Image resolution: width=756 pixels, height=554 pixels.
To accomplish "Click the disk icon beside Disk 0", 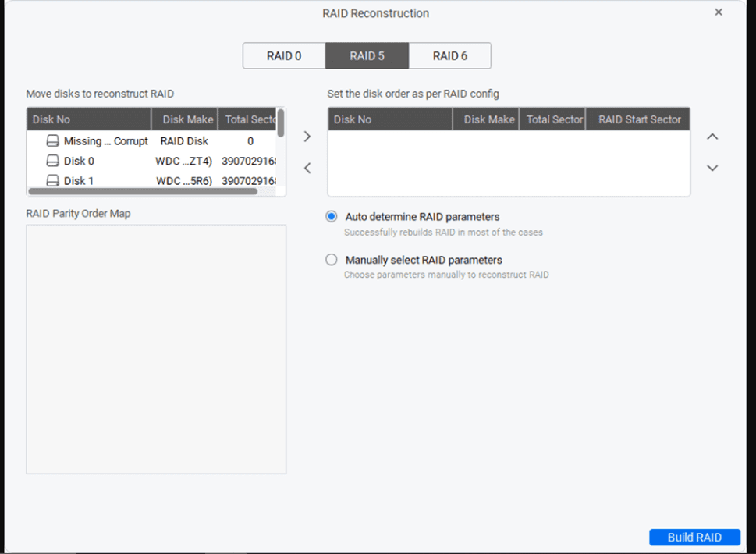I will pos(51,161).
